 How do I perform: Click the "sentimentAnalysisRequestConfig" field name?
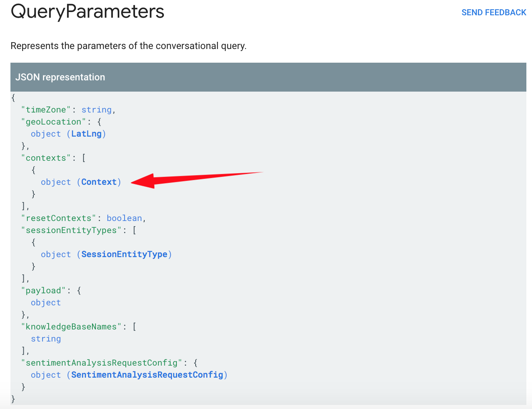pyautogui.click(x=102, y=363)
